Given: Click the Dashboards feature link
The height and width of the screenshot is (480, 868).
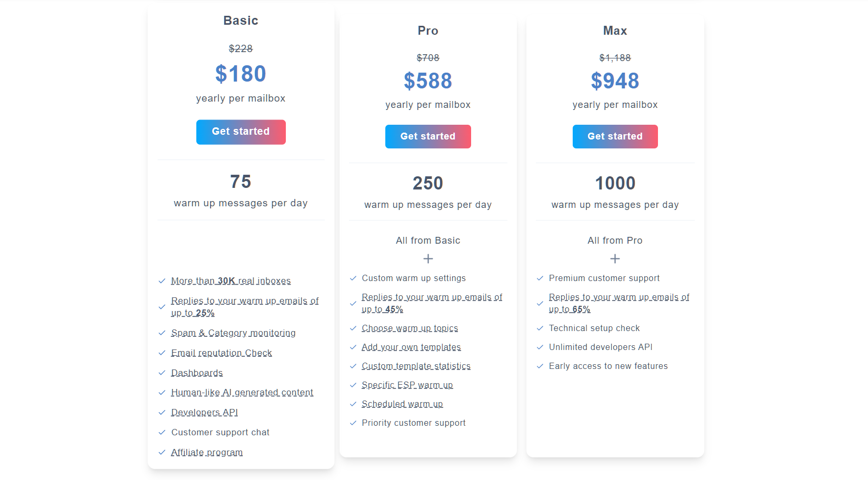Looking at the screenshot, I should point(197,373).
